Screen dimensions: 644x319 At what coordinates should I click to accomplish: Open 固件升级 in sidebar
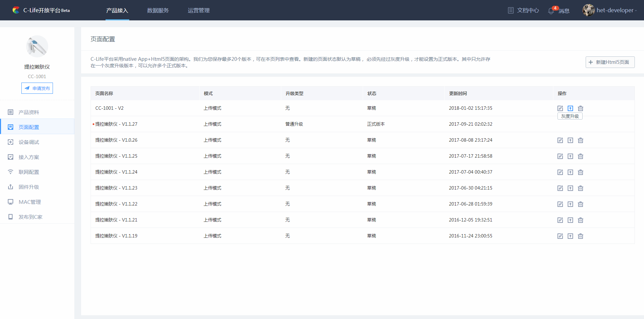37,187
